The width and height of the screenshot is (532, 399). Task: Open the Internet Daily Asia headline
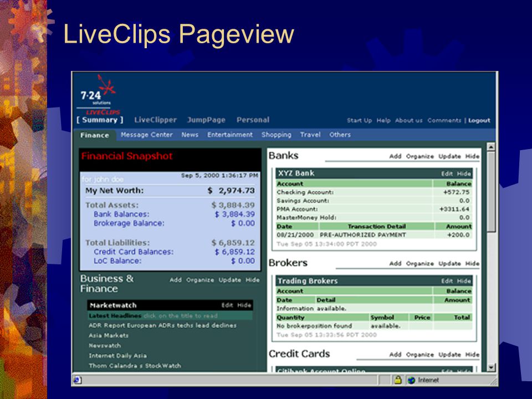[117, 356]
